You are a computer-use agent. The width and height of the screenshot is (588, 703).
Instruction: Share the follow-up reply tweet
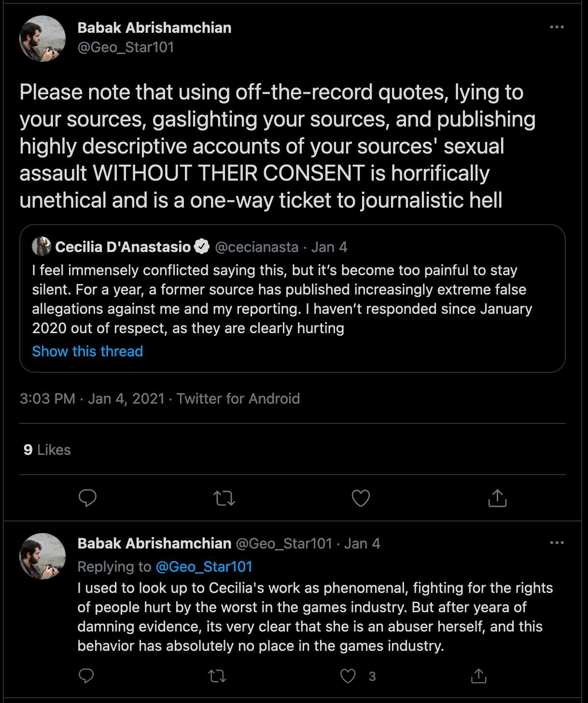point(478,676)
